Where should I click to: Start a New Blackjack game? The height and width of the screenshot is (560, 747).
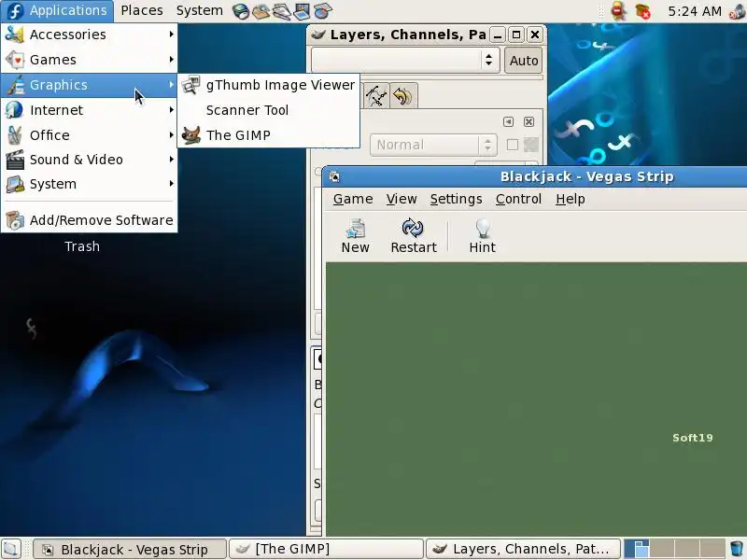click(356, 236)
